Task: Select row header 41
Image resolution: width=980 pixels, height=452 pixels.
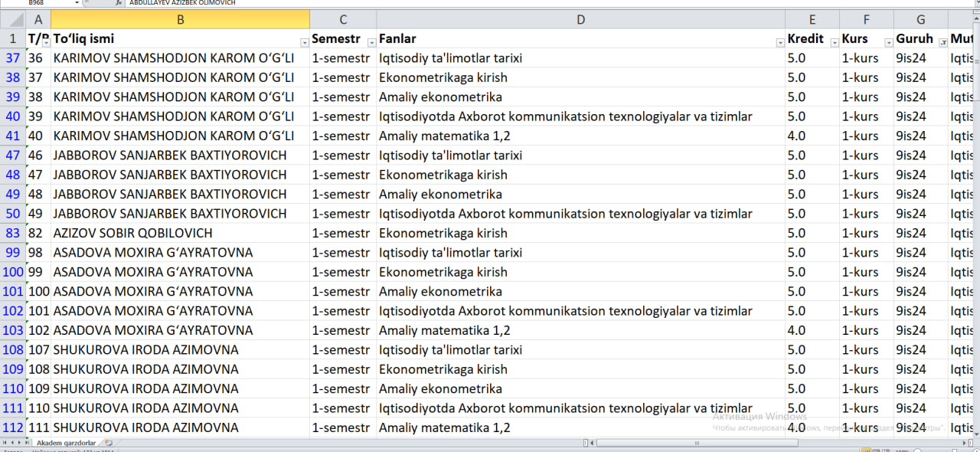Action: (12, 136)
